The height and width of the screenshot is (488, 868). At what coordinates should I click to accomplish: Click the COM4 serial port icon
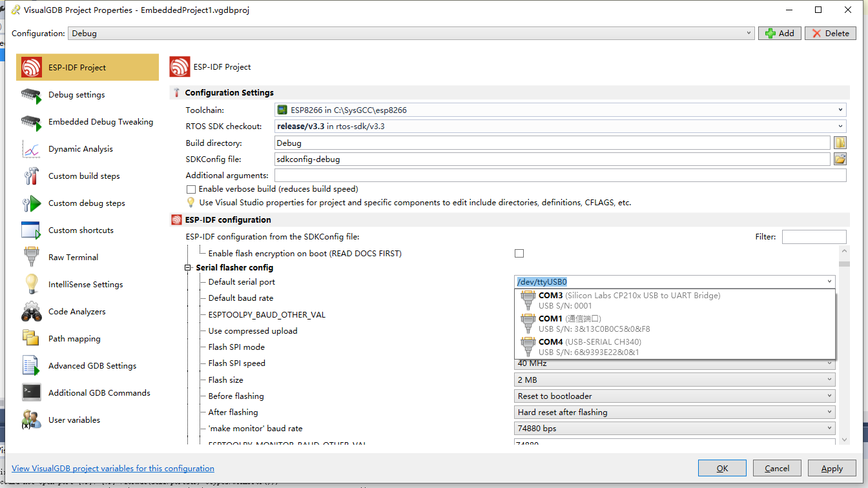(528, 347)
